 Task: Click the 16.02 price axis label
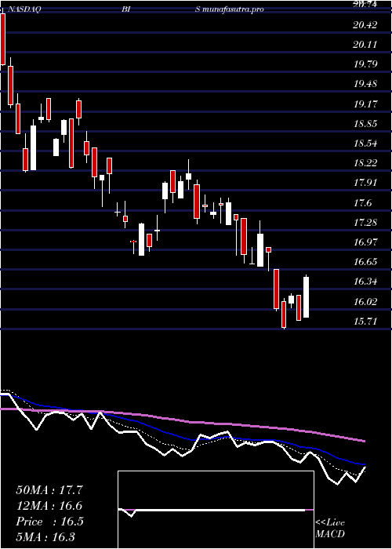[365, 301]
